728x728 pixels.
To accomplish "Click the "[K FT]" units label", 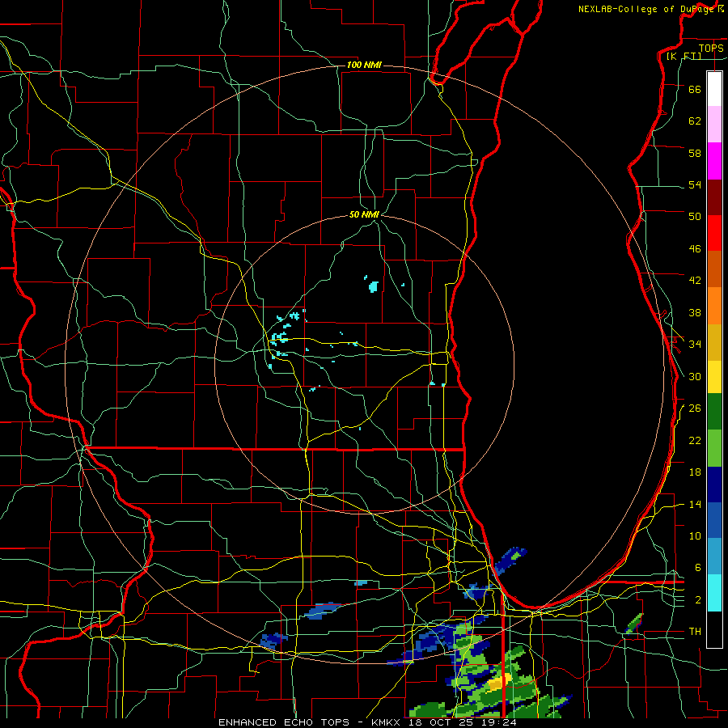I will click(x=684, y=56).
